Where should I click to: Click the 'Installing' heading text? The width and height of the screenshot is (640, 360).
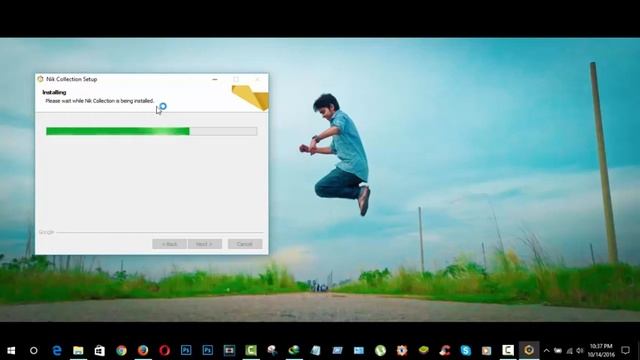tap(54, 92)
